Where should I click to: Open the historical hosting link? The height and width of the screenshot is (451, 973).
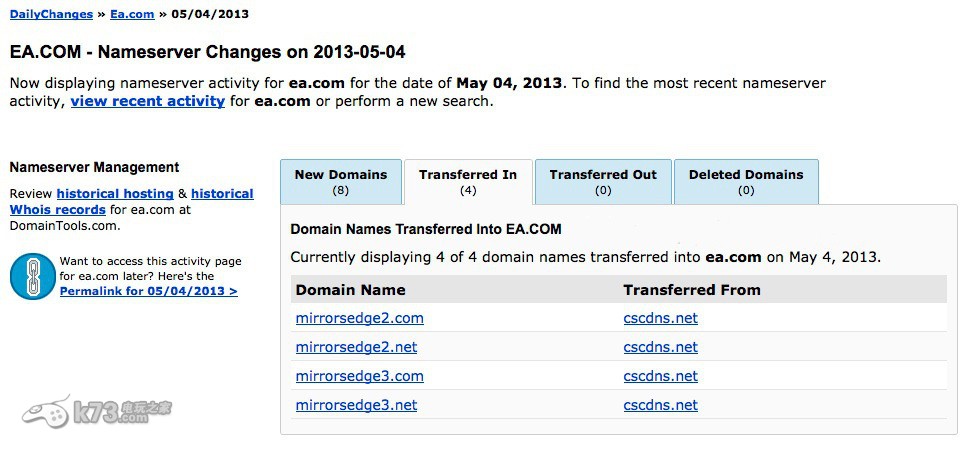pos(115,193)
